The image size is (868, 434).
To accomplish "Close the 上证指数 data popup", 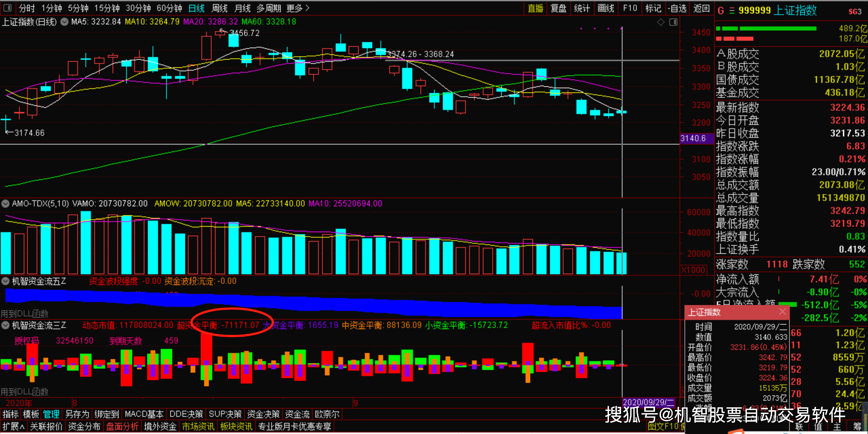I will coord(783,312).
